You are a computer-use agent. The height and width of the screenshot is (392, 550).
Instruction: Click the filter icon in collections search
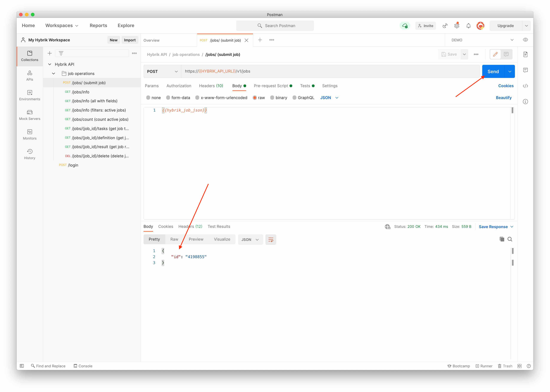pos(61,53)
